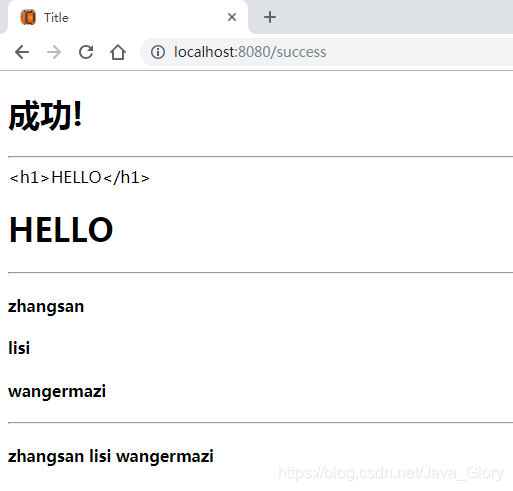Open a new tab with plus button
Viewport: 513px width, 491px height.
coord(270,17)
